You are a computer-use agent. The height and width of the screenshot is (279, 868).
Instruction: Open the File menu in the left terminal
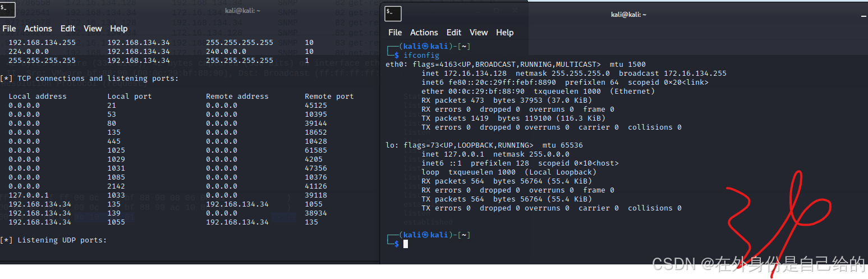(x=9, y=29)
